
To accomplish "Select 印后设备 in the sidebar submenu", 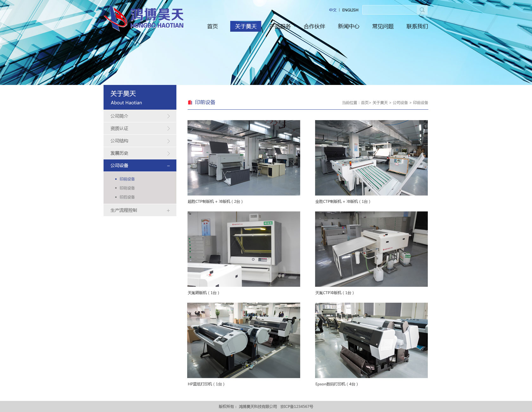I will click(x=127, y=197).
